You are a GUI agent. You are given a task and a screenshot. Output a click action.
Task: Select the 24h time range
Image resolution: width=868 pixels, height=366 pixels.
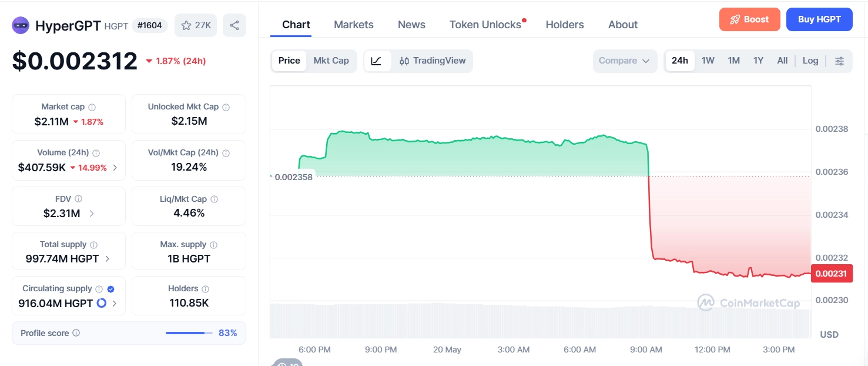point(680,61)
